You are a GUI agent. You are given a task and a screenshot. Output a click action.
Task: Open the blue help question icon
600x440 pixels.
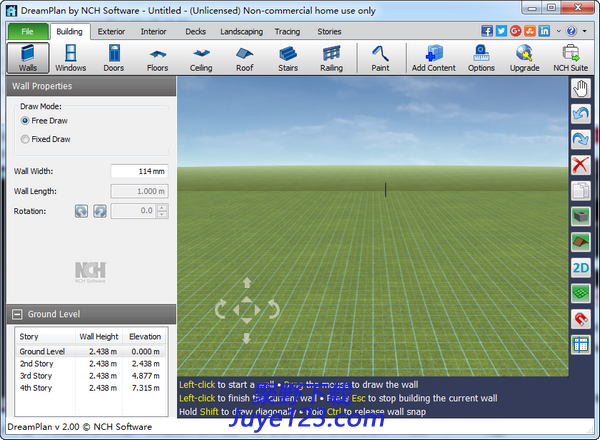(571, 31)
